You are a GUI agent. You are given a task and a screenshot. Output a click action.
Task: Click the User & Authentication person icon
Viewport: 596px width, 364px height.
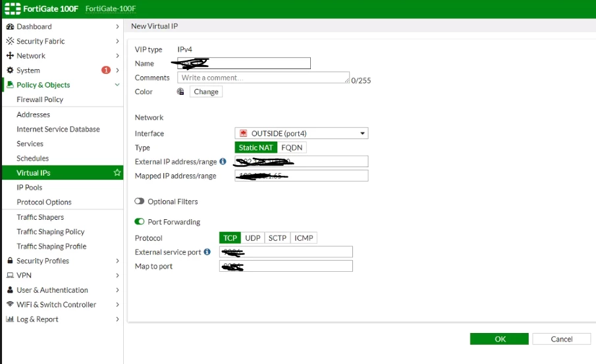[x=11, y=290]
